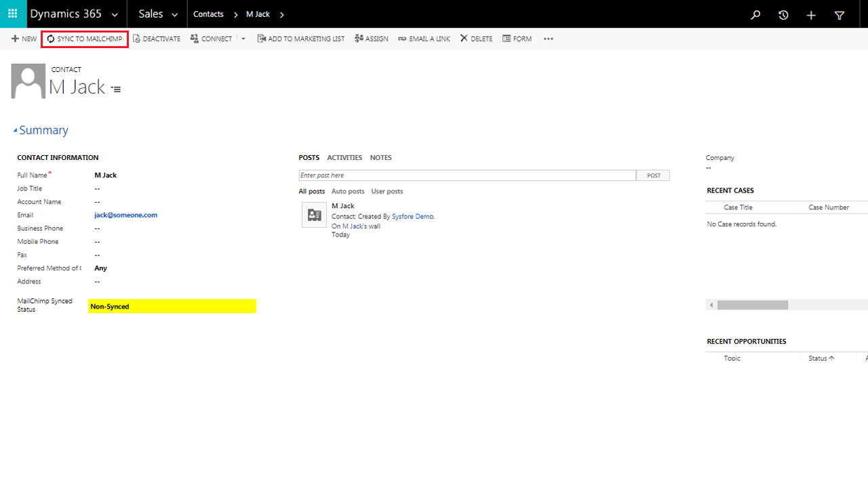The width and height of the screenshot is (868, 488).
Task: Click Assign command
Action: 372,39
